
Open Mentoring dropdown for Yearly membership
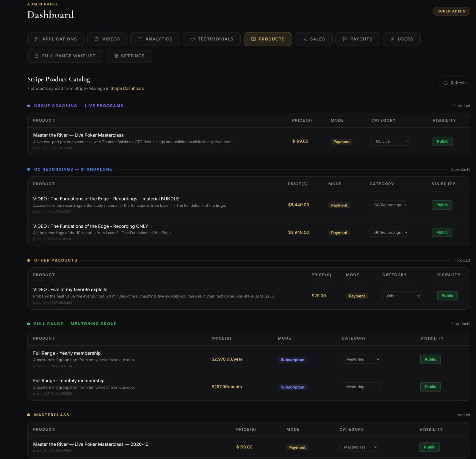361,359
